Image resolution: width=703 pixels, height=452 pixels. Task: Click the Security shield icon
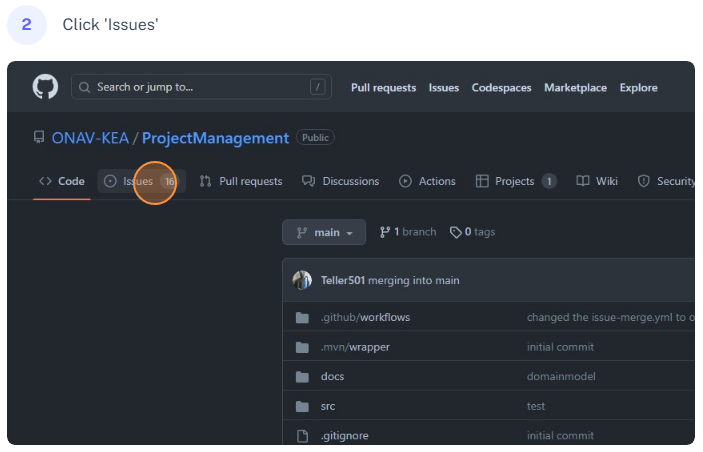coord(644,181)
